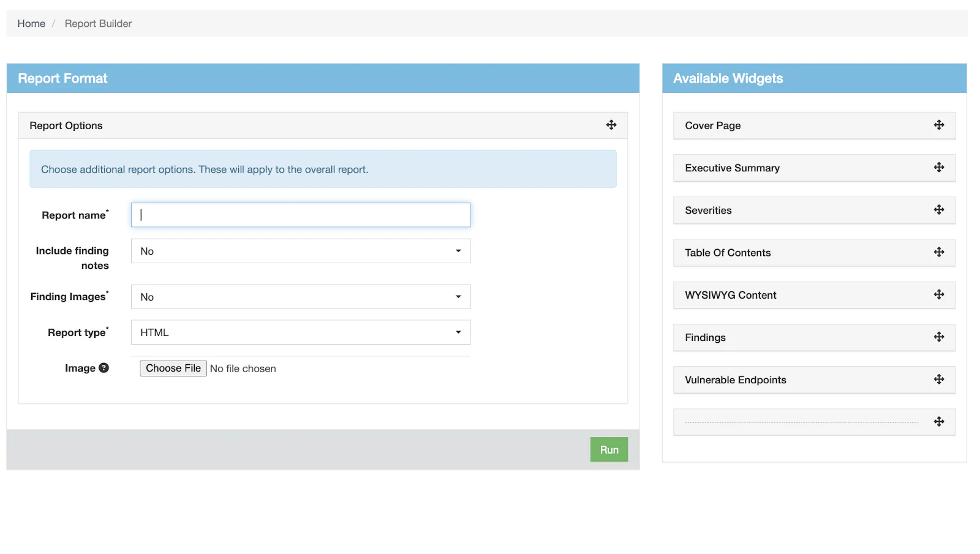Click the page break widget move icon
Viewport: 980px width, 554px height.
coord(938,422)
